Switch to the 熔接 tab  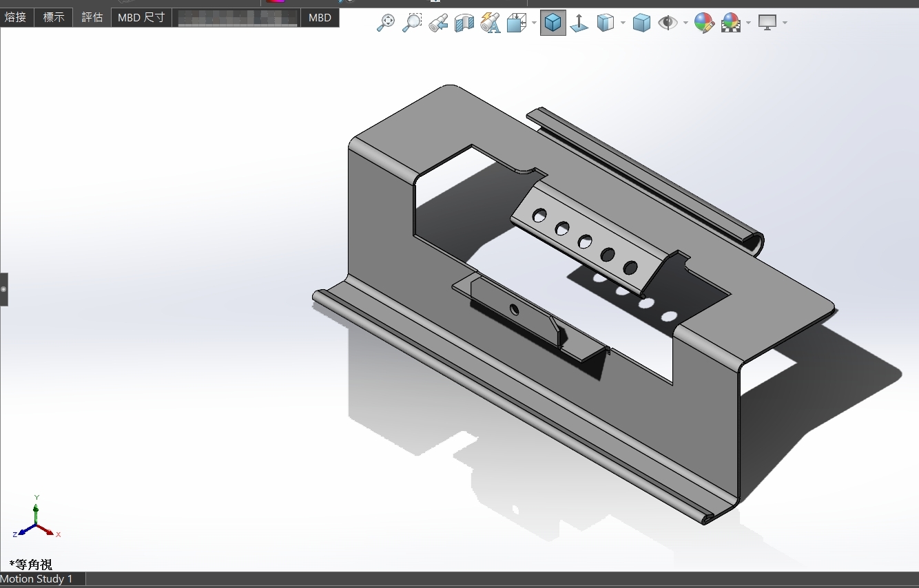pos(16,17)
